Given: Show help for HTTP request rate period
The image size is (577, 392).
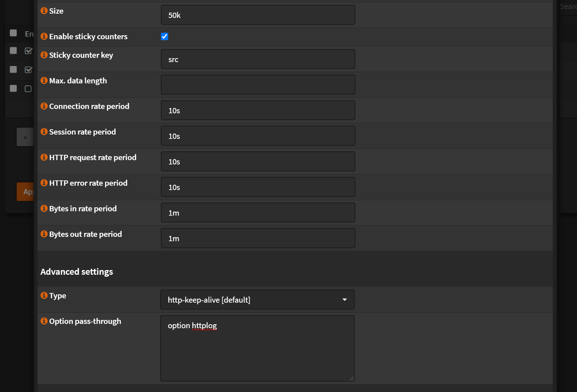Looking at the screenshot, I should (x=44, y=157).
